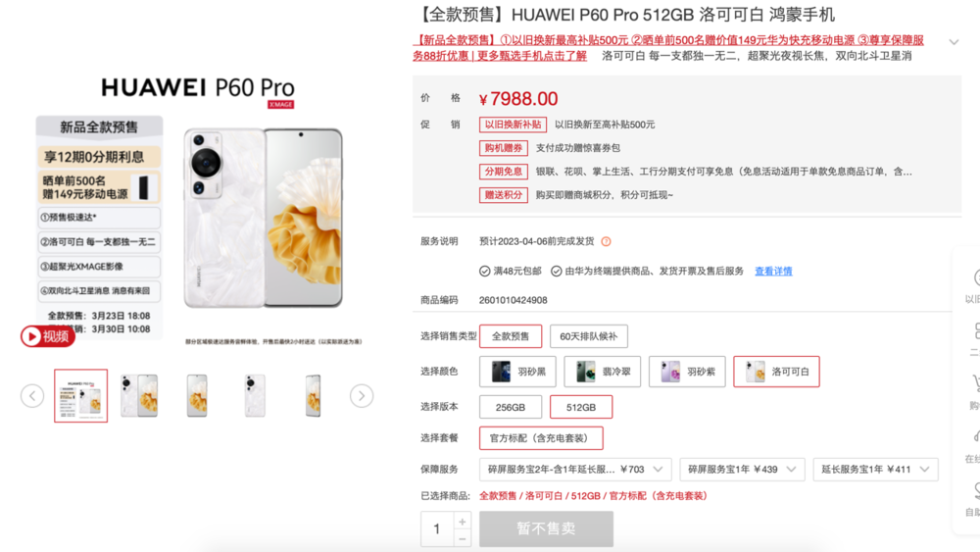Choose the 60天排队候补 sales type
980x552 pixels.
(x=589, y=336)
